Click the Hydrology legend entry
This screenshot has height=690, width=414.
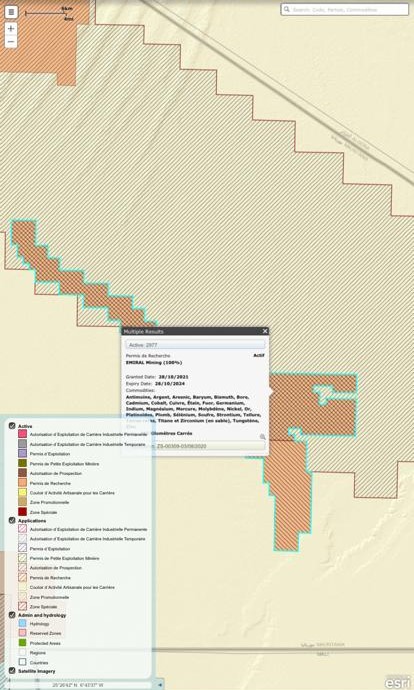point(39,624)
